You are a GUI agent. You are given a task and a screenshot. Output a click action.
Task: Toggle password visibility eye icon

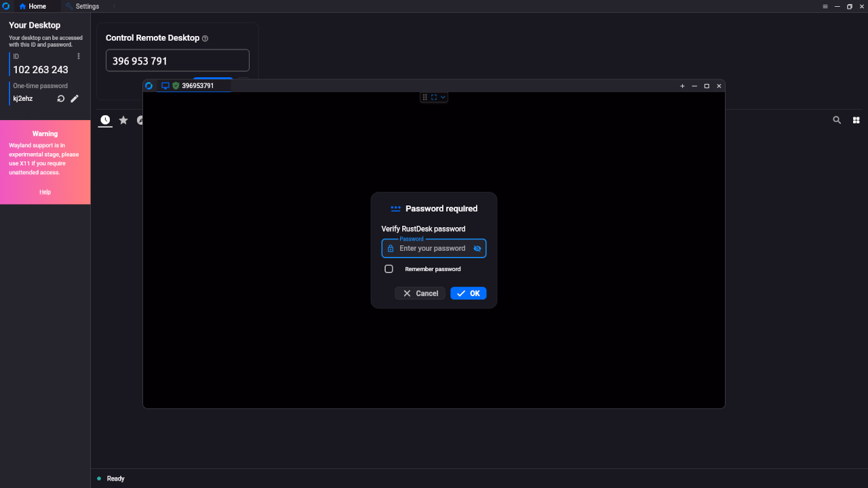click(x=477, y=249)
